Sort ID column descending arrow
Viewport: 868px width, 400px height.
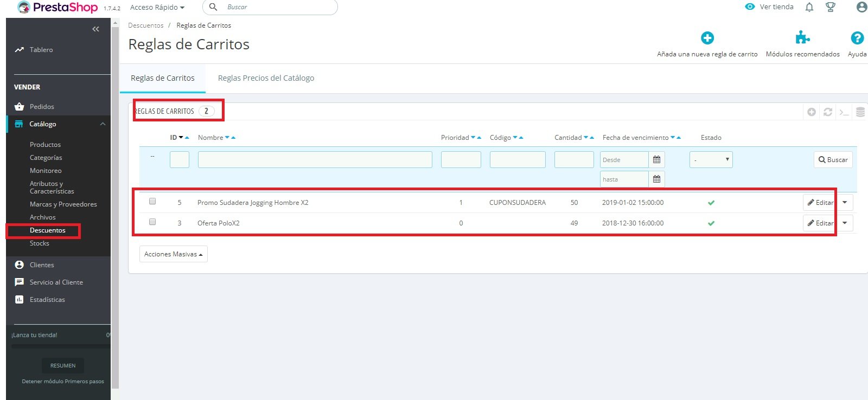point(181,138)
